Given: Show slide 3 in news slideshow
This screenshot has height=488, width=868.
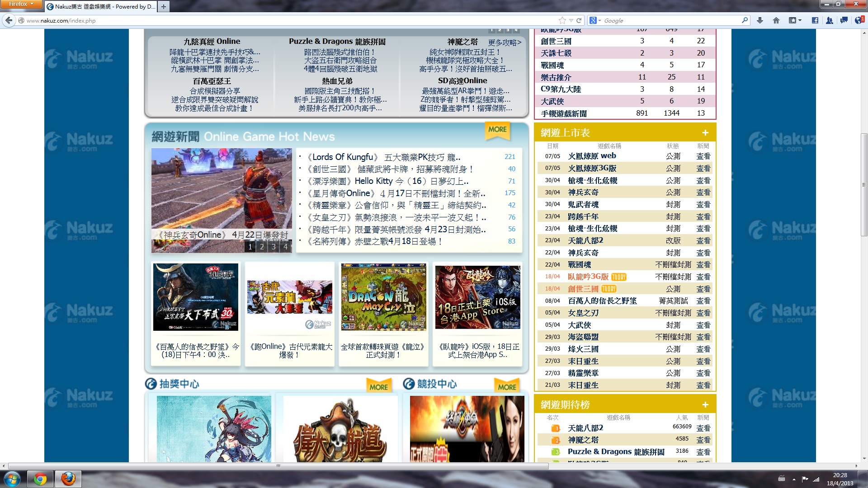Looking at the screenshot, I should 274,247.
